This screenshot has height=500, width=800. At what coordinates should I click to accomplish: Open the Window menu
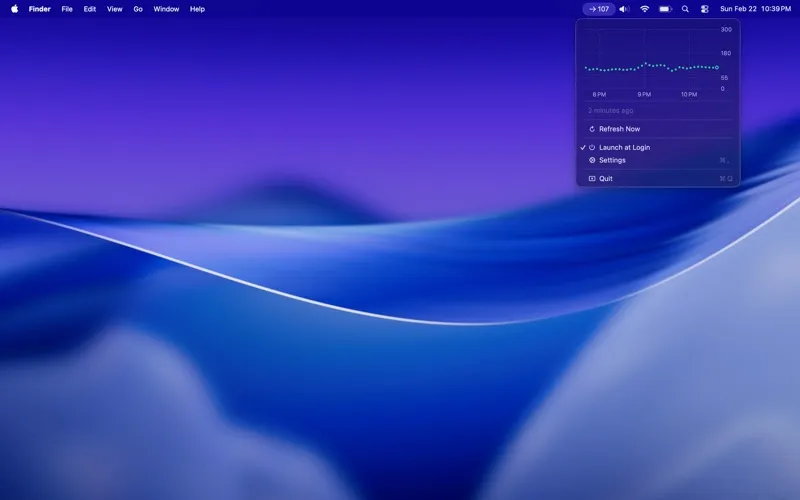166,9
